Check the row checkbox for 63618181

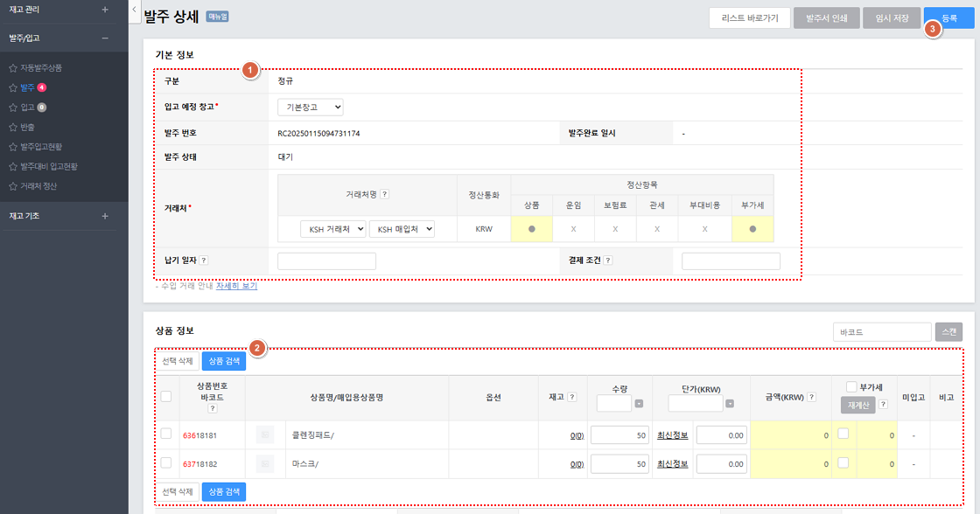pyautogui.click(x=165, y=434)
